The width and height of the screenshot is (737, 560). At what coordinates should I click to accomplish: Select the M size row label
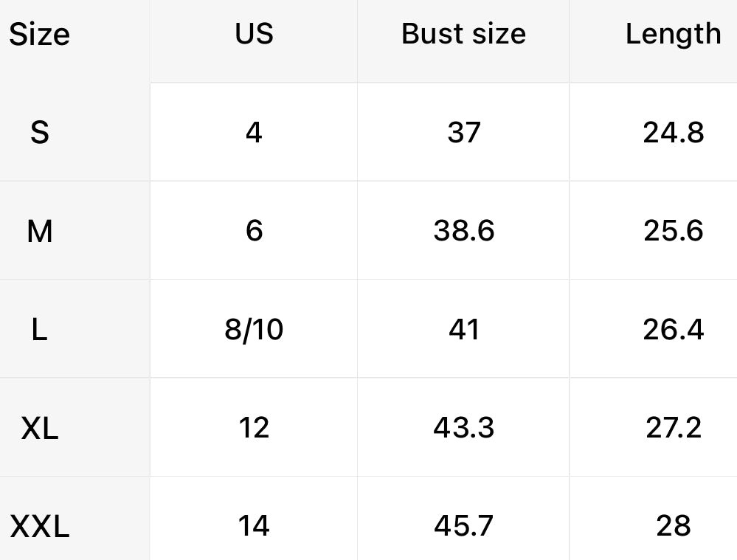(40, 232)
